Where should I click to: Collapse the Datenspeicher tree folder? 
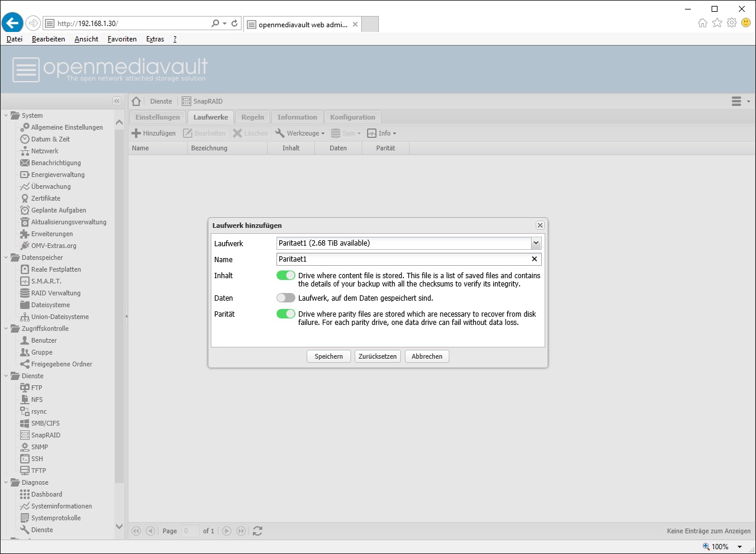click(7, 257)
